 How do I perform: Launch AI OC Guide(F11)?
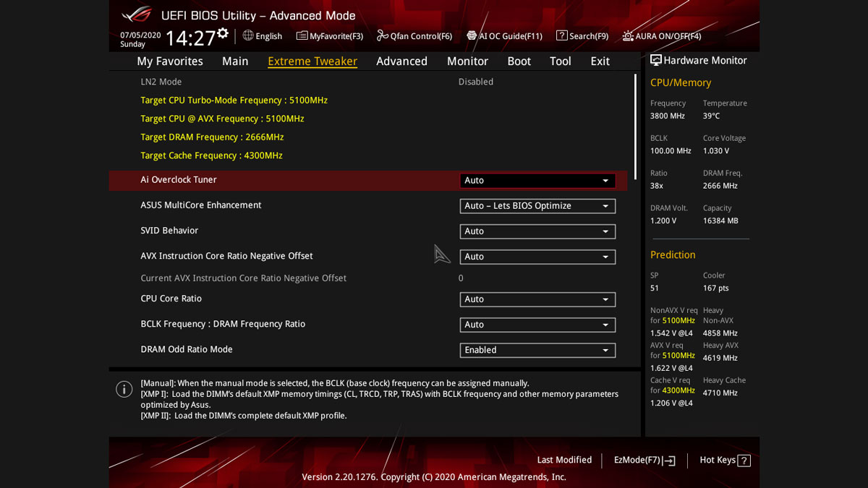click(x=504, y=35)
